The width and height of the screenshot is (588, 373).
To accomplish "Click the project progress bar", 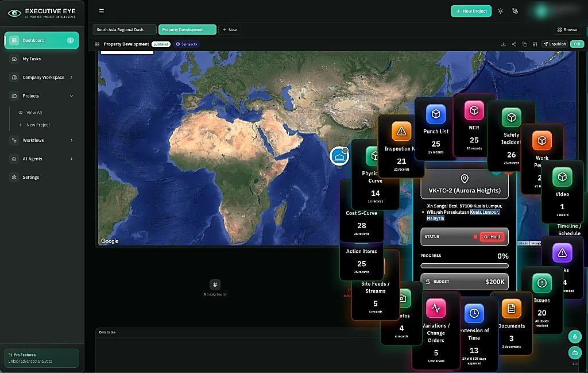I will click(464, 266).
